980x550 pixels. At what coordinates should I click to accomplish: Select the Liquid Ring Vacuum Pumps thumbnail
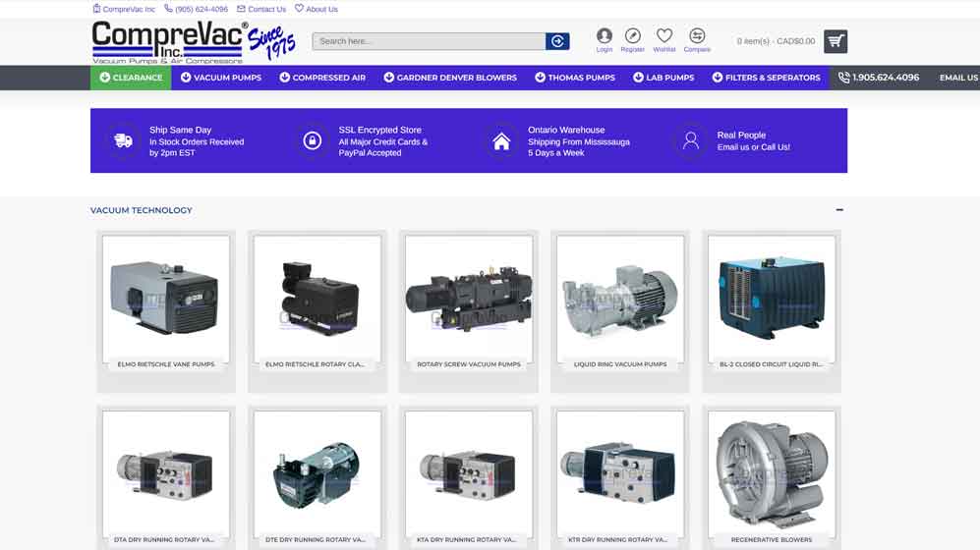pyautogui.click(x=620, y=300)
